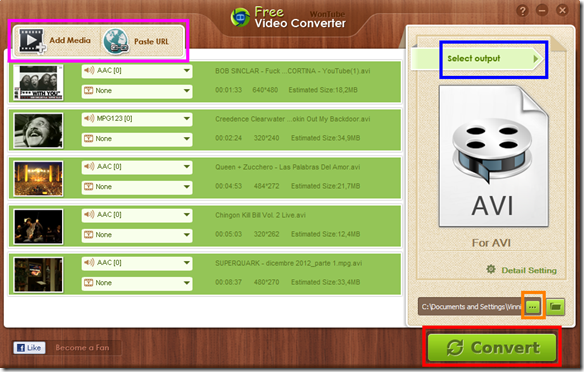Screen dimensions: 584x372
Task: Open AAC audio dropdown for SUPERQUARK video
Action: 137,263
